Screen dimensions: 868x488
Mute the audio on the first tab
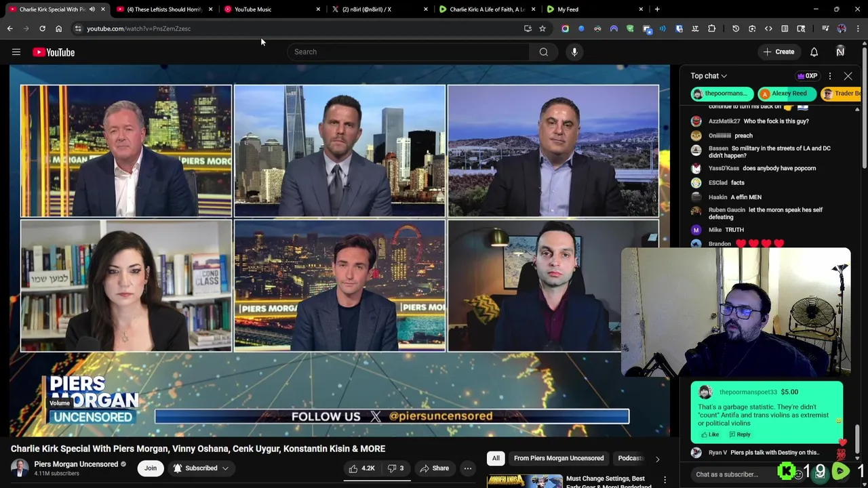[x=92, y=9]
